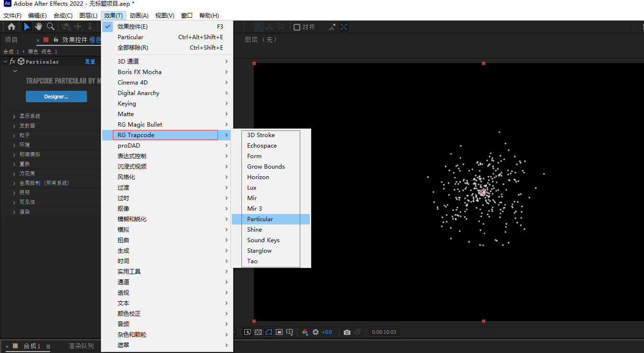Expand the 照明 group
The image size is (644, 353).
coord(14,193)
